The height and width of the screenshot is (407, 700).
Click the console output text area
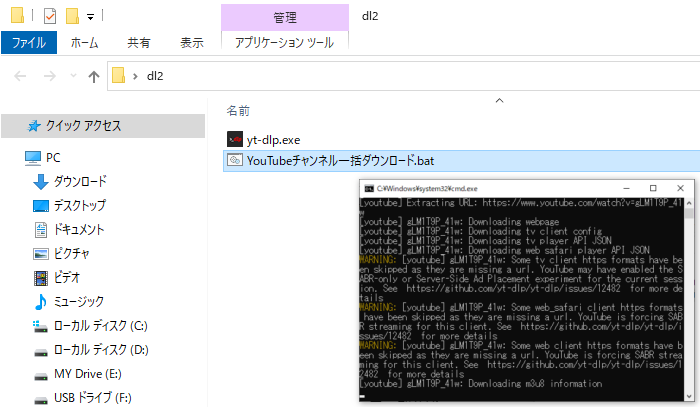pyautogui.click(x=521, y=299)
